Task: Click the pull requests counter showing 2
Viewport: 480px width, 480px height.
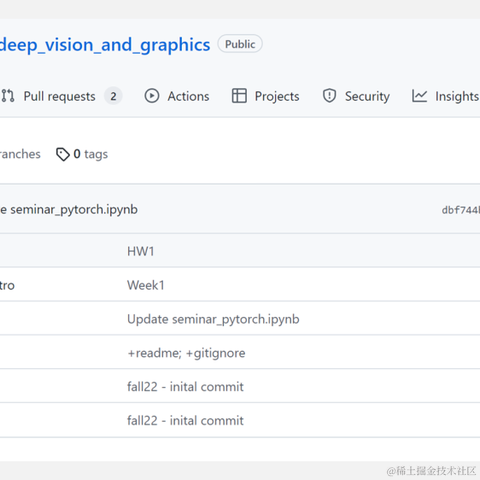Action: 113,96
